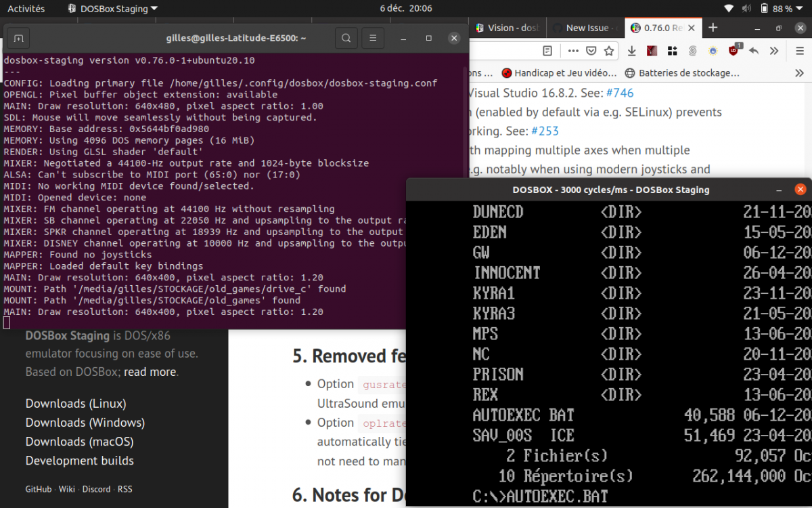Click the terminal title gilles@gilles-Latitude-E6500
The height and width of the screenshot is (508, 812).
[x=236, y=38]
